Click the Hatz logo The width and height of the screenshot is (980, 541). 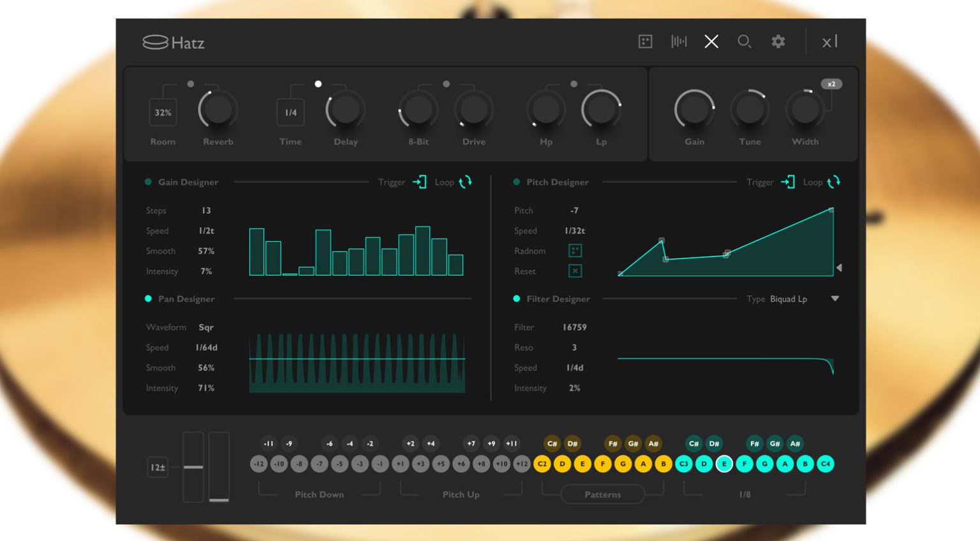click(174, 43)
